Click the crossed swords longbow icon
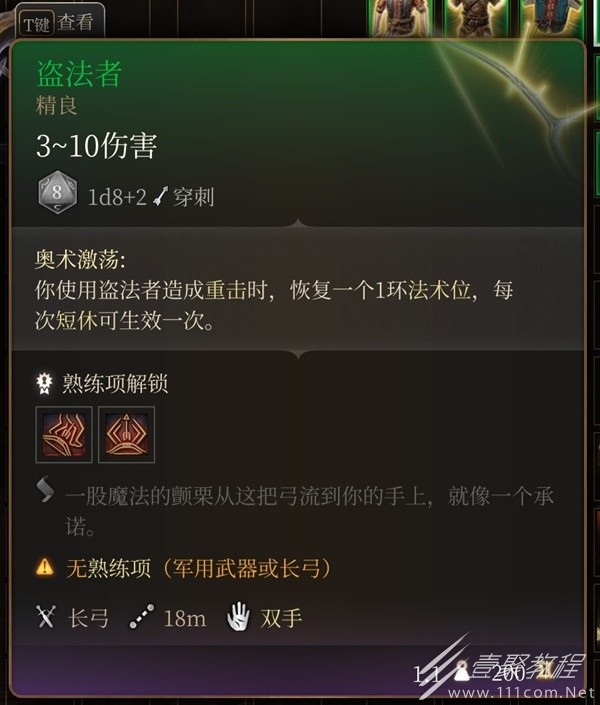The width and height of the screenshot is (600, 705). click(46, 617)
